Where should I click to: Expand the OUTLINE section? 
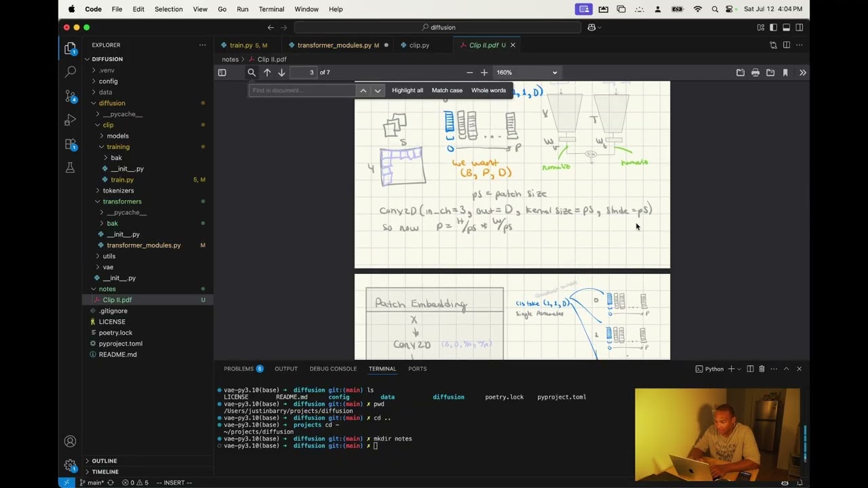(x=104, y=461)
